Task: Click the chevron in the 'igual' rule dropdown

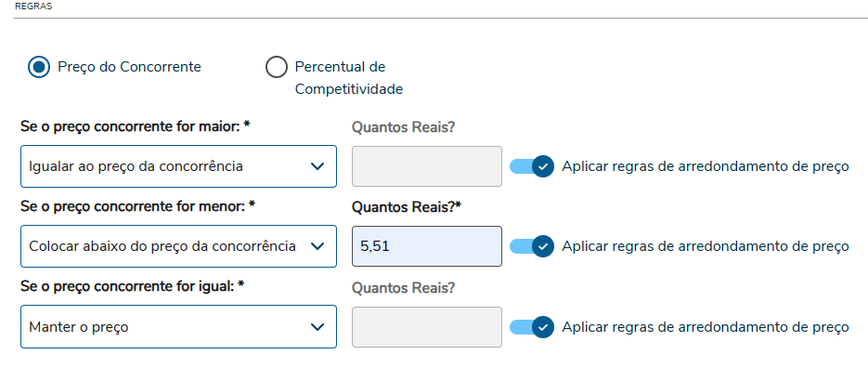Action: [x=317, y=327]
